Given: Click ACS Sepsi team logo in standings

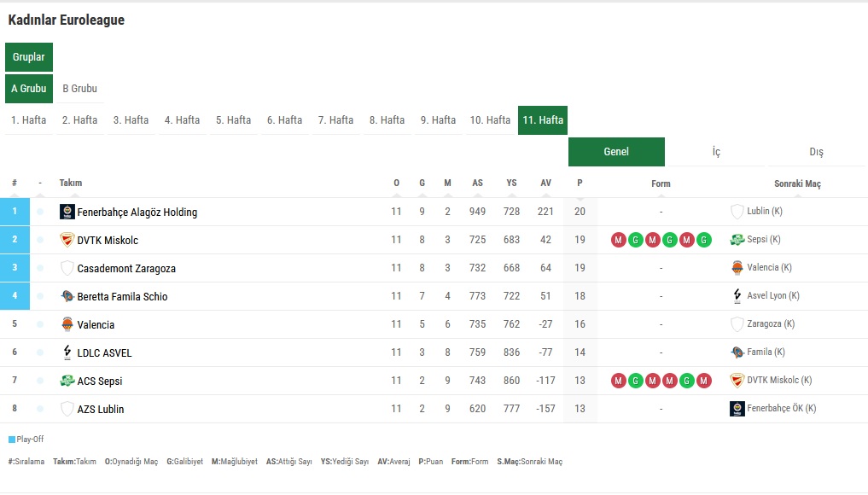Looking at the screenshot, I should click(x=67, y=381).
